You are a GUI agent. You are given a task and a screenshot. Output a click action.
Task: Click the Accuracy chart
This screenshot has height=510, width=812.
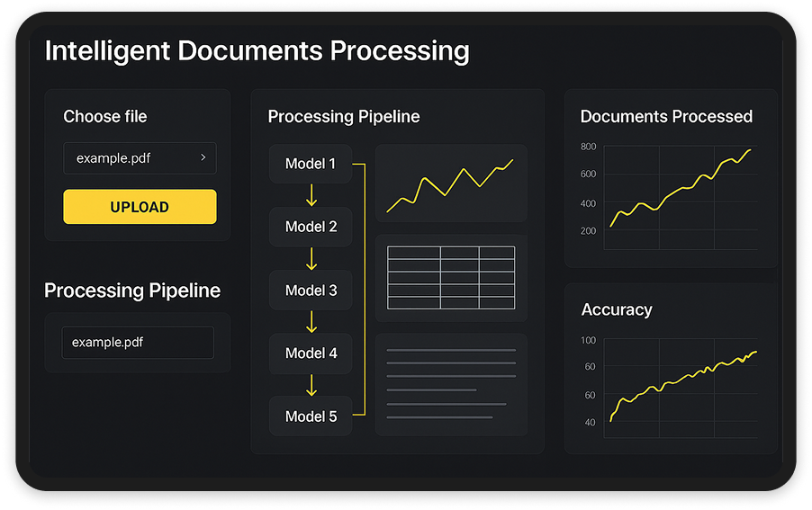[x=681, y=388]
